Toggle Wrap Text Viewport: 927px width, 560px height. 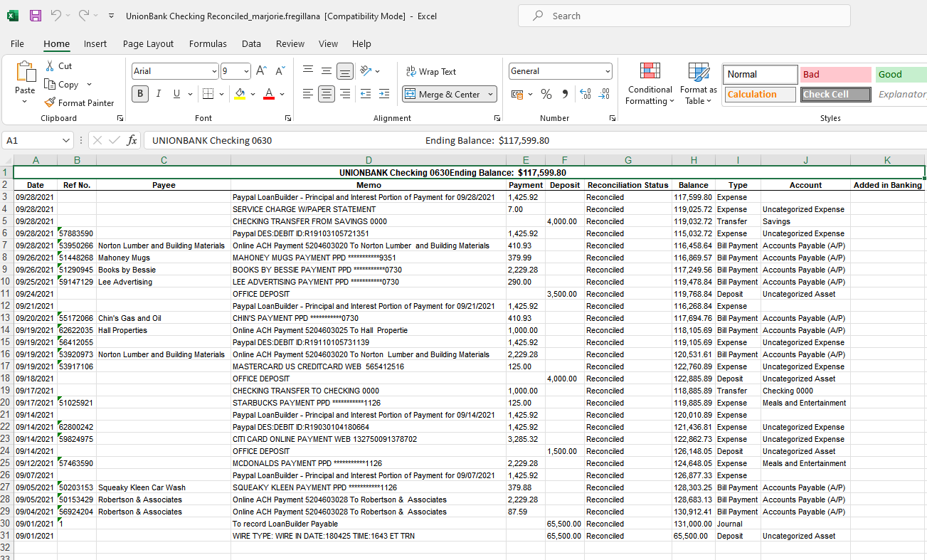click(x=431, y=71)
